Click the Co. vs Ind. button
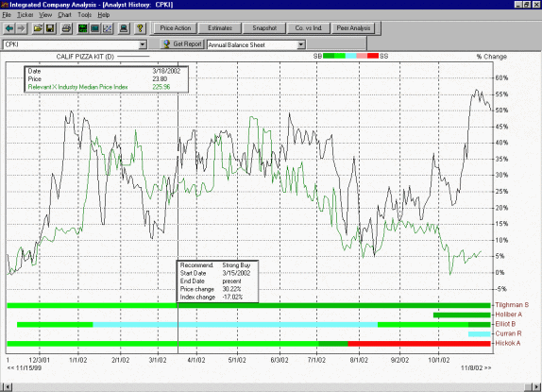 point(309,28)
